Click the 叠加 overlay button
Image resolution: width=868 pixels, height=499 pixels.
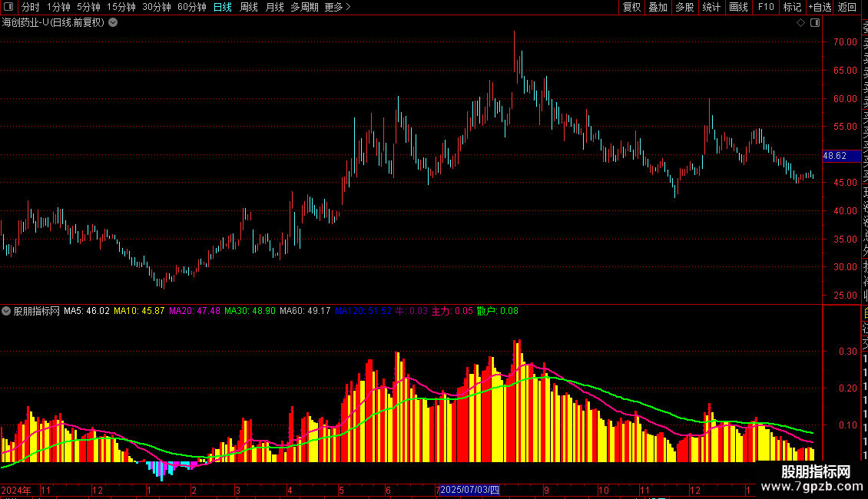click(x=658, y=7)
